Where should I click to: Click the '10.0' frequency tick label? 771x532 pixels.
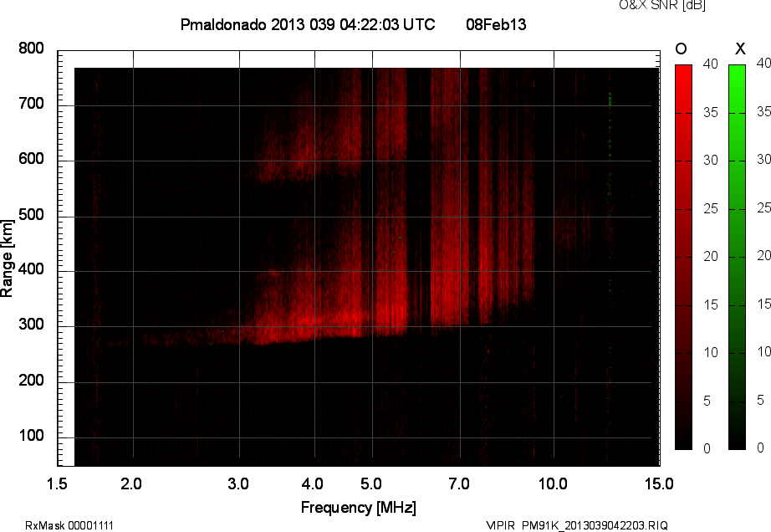click(x=553, y=483)
